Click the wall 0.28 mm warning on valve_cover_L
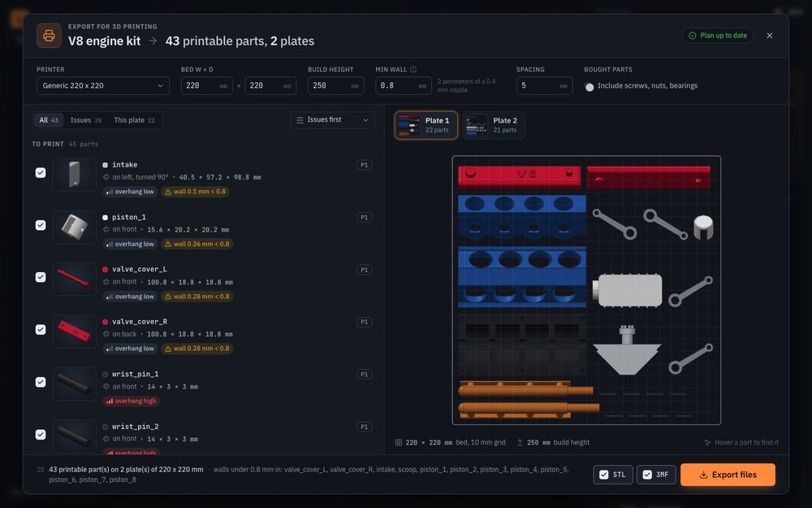 [x=197, y=297]
